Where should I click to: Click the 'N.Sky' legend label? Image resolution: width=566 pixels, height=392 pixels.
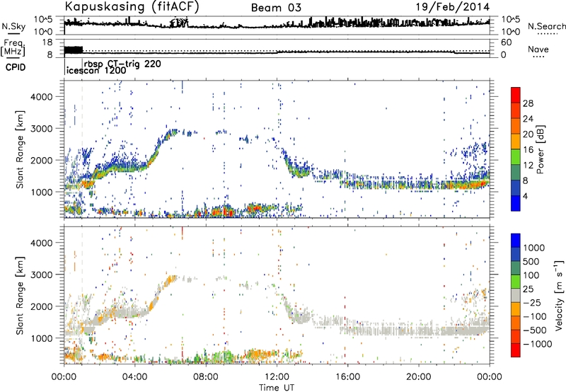(13, 26)
